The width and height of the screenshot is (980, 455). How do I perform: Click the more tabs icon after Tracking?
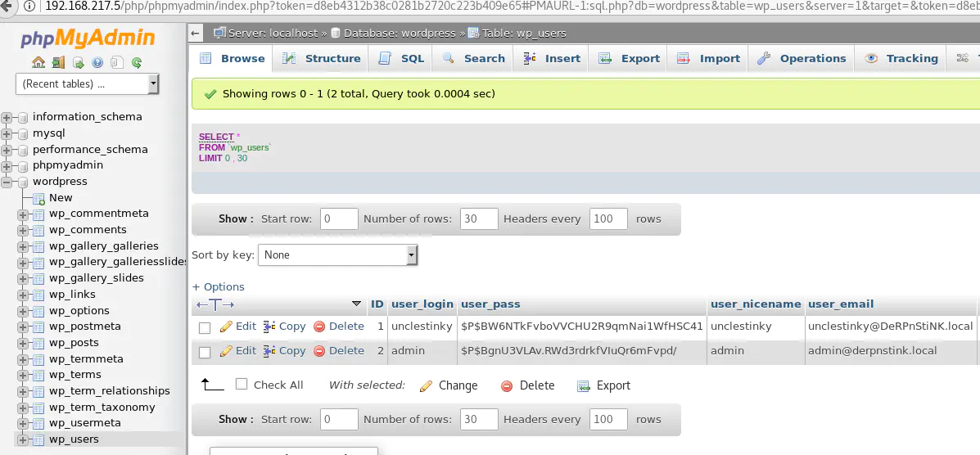pyautogui.click(x=963, y=58)
